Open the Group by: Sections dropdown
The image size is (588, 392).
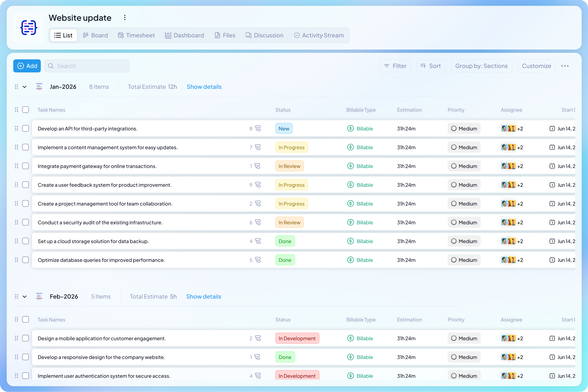pyautogui.click(x=481, y=66)
